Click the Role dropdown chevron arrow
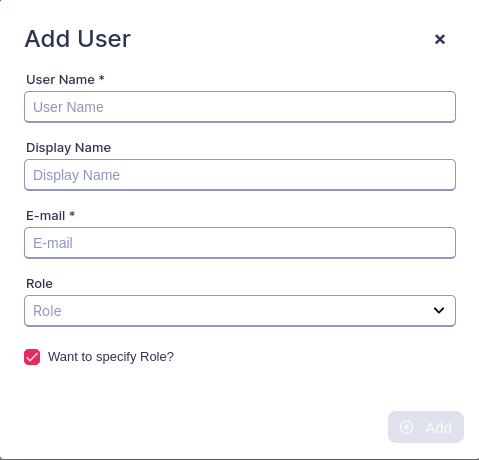479x460 pixels. [x=439, y=310]
